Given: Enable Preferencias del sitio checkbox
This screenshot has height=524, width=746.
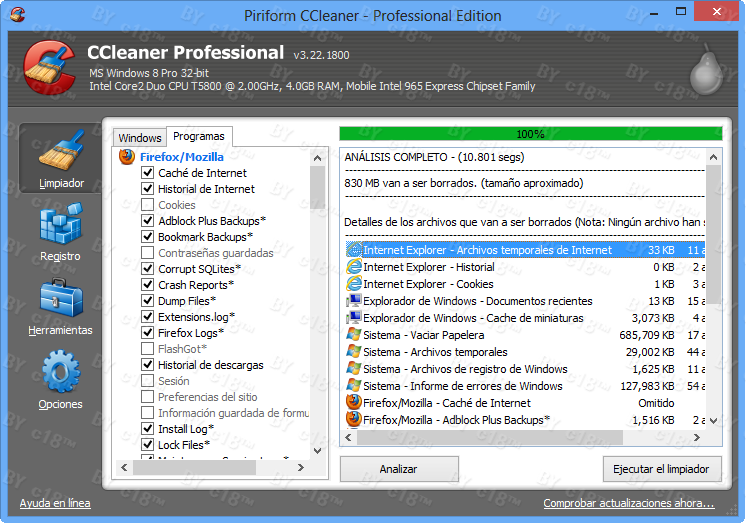Looking at the screenshot, I should point(148,396).
